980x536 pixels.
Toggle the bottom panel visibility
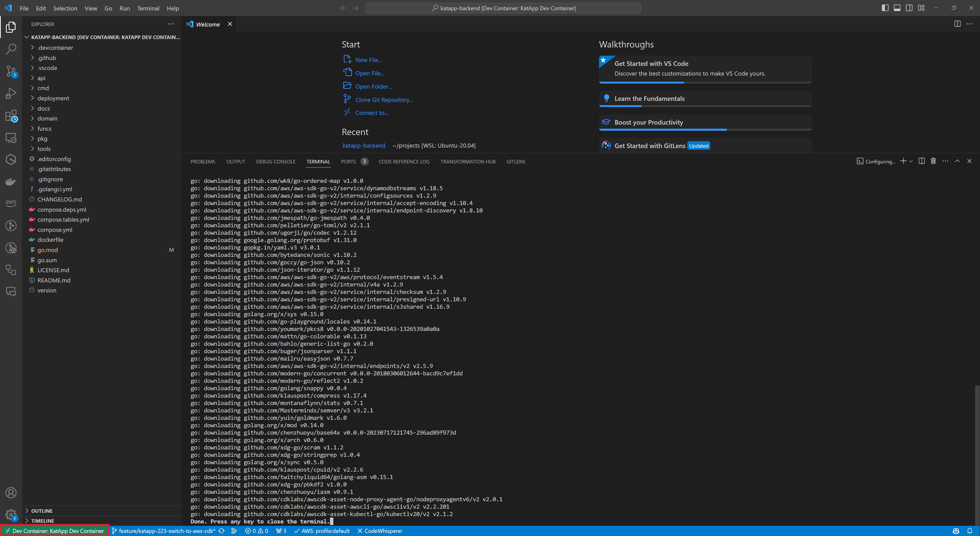[x=897, y=8]
